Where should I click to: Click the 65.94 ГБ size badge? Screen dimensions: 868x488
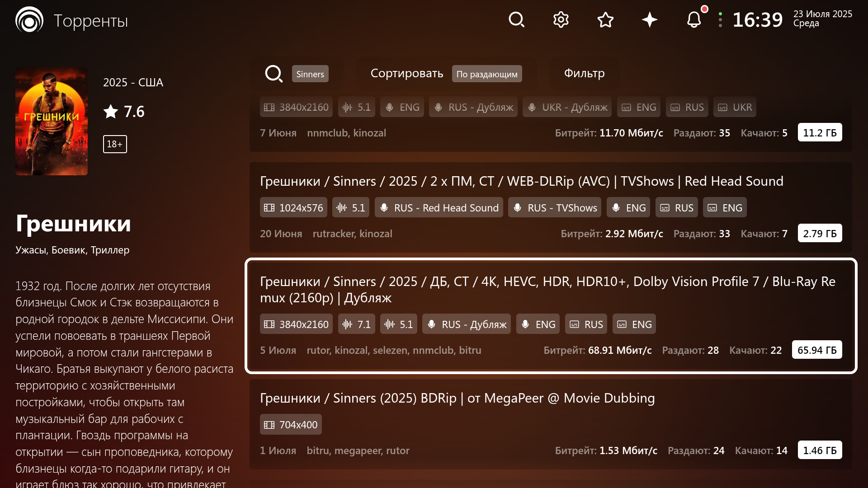coord(816,350)
